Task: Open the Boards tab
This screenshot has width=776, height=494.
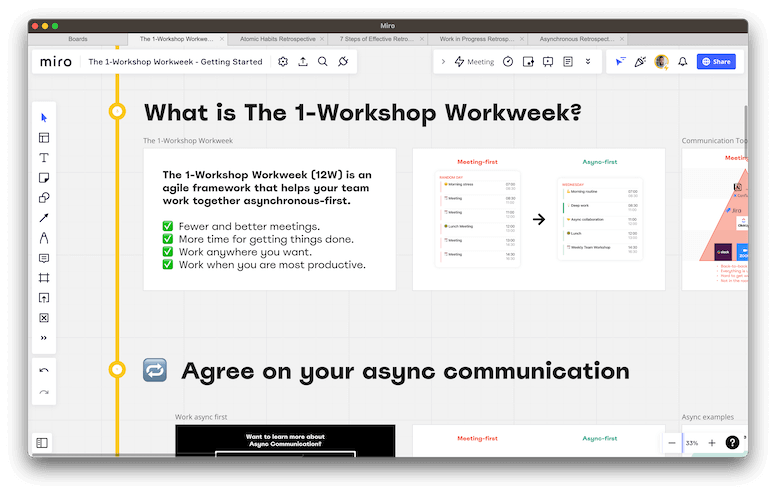Action: coord(77,39)
